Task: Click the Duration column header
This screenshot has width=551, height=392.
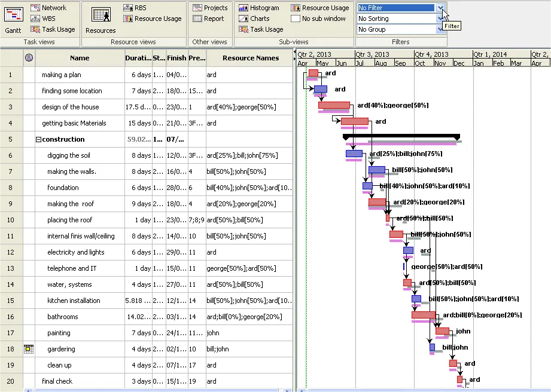Action: pos(138,58)
